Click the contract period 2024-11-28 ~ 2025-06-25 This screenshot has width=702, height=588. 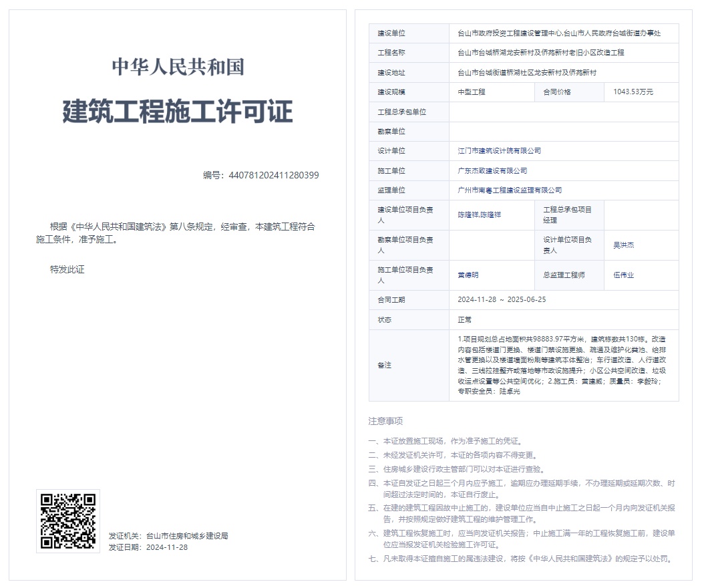coord(502,300)
